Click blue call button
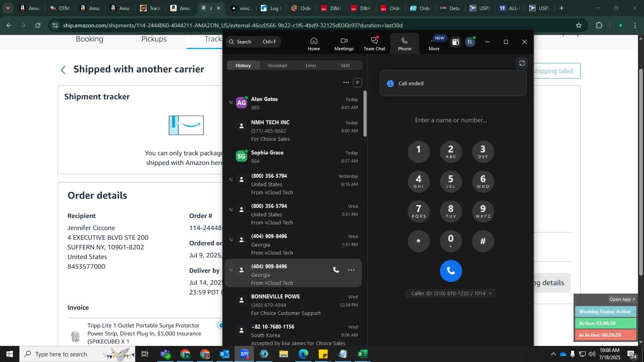 pos(451,271)
